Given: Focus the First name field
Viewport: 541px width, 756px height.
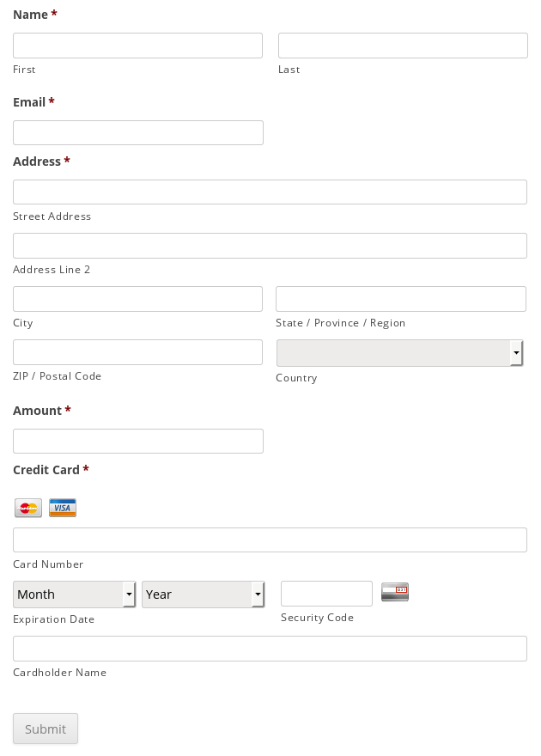Looking at the screenshot, I should click(137, 46).
